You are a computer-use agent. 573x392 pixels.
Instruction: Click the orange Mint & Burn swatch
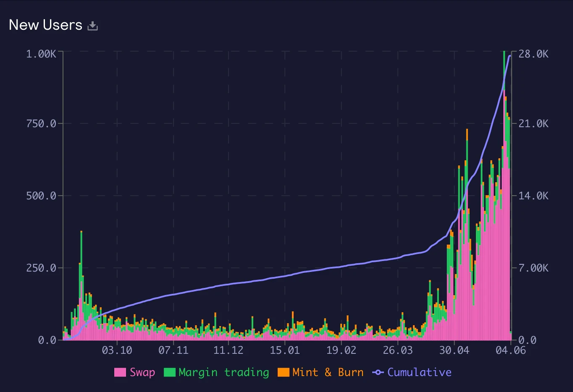click(x=284, y=372)
